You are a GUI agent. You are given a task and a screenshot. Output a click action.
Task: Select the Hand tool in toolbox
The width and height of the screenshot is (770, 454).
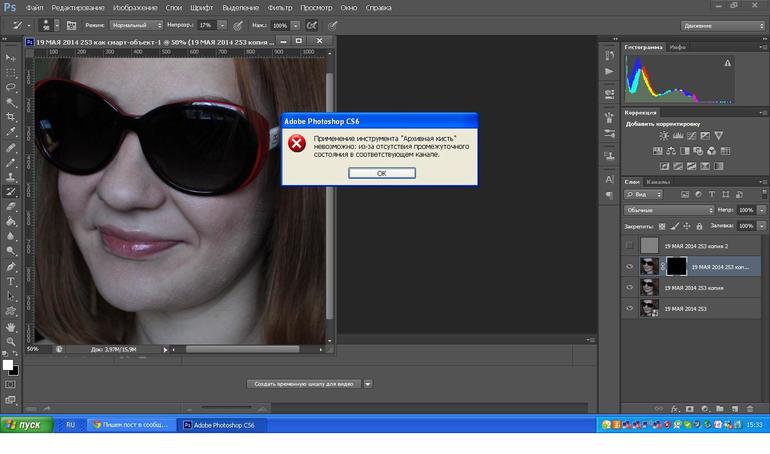[x=11, y=327]
